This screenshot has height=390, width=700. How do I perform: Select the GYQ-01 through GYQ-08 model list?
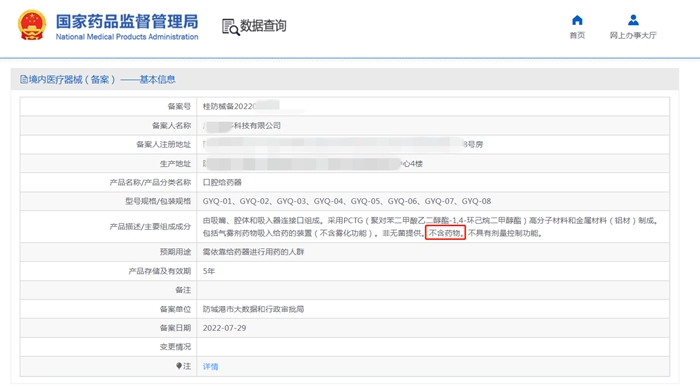(x=347, y=201)
